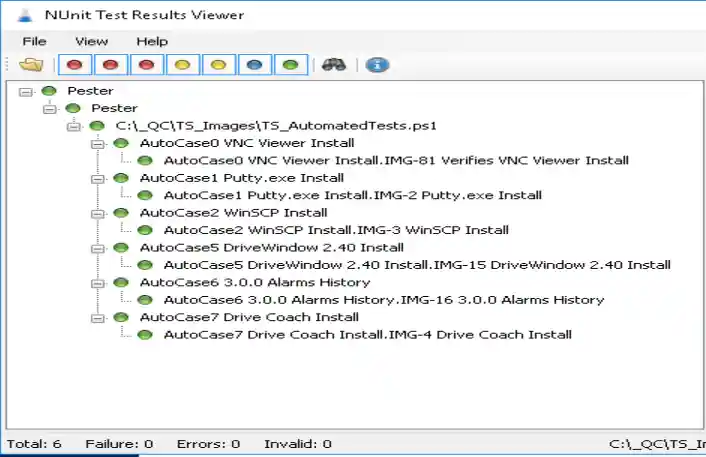
Task: Select IMG-4 Drive Coach Install test
Action: [367, 335]
